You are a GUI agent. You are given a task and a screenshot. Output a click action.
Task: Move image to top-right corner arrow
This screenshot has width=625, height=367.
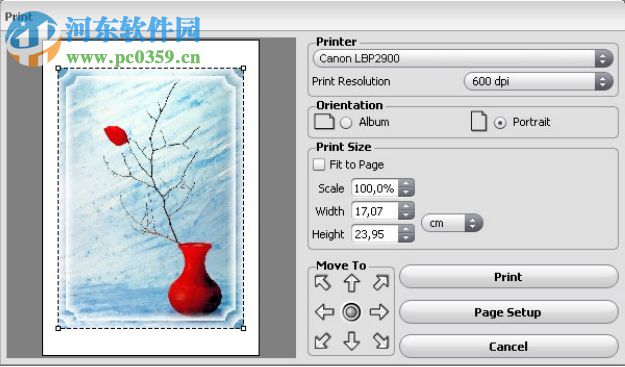click(381, 283)
